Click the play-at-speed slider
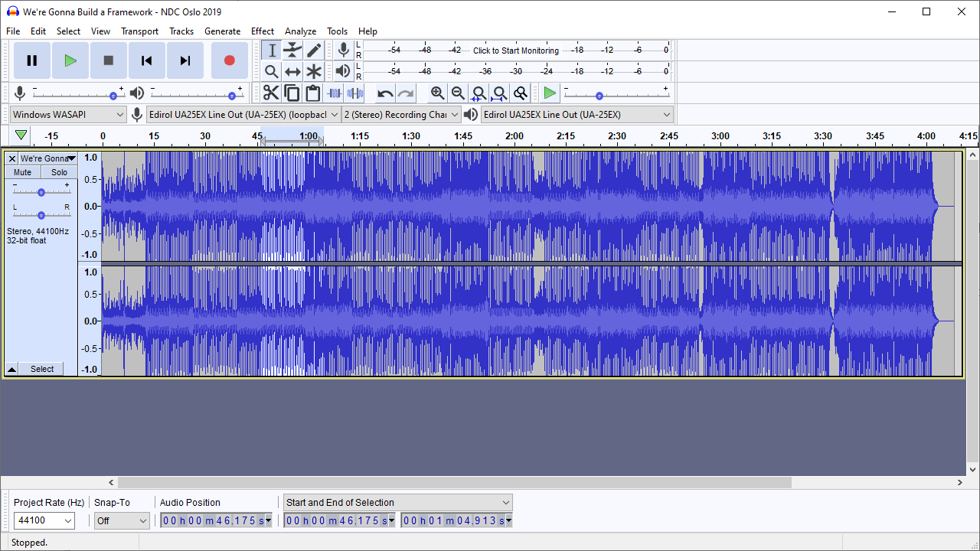980x551 pixels. pyautogui.click(x=616, y=93)
